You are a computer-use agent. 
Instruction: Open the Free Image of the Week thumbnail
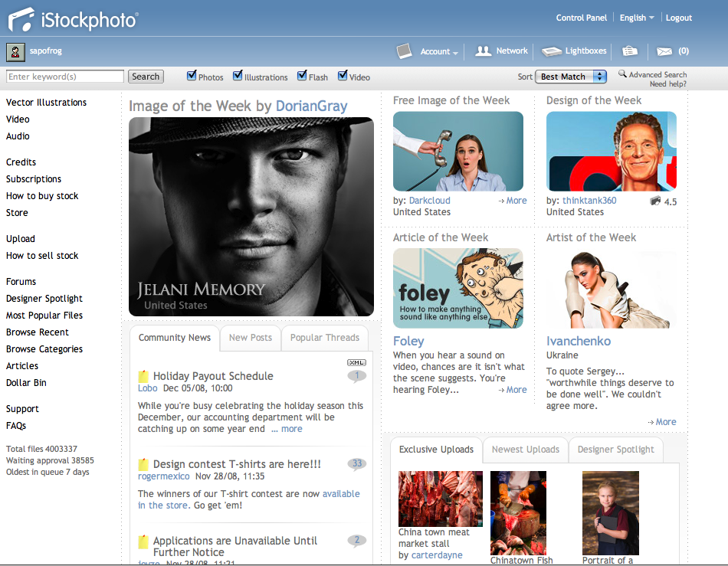[x=458, y=151]
